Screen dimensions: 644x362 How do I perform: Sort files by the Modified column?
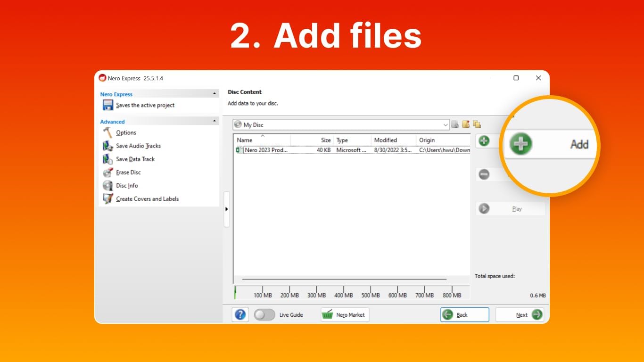coord(393,140)
